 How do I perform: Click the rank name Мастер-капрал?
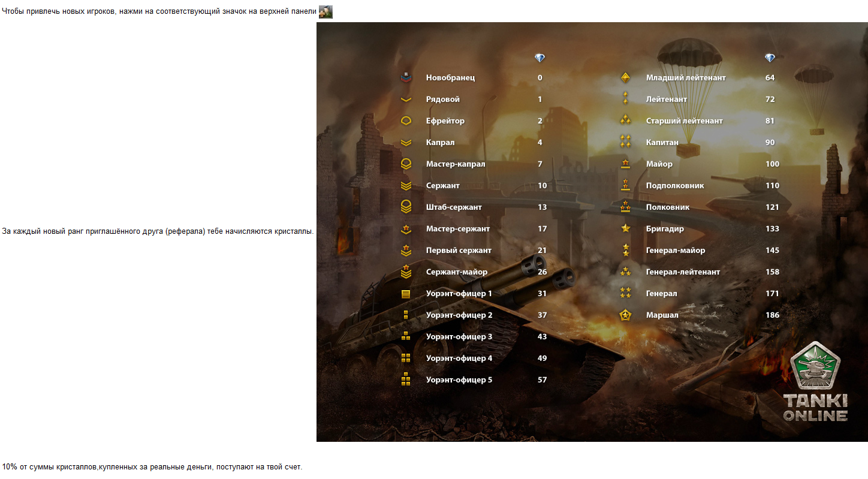tap(456, 164)
